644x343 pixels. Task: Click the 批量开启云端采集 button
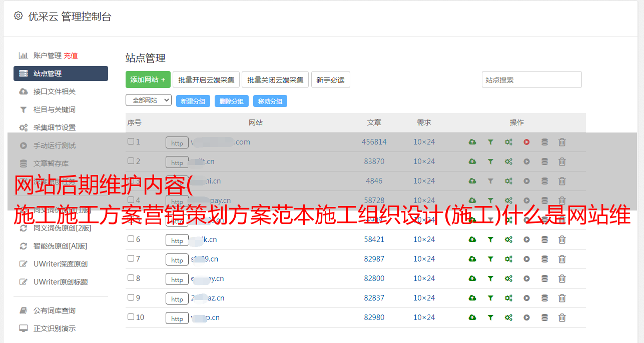(206, 79)
